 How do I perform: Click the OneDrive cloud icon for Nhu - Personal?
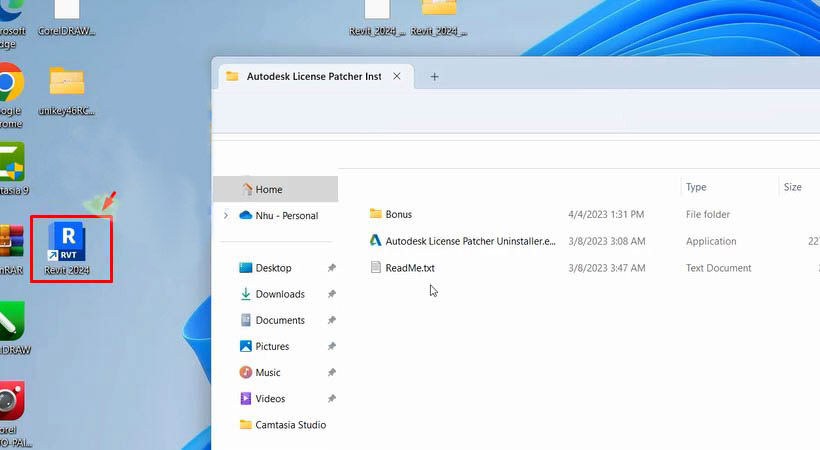click(245, 215)
